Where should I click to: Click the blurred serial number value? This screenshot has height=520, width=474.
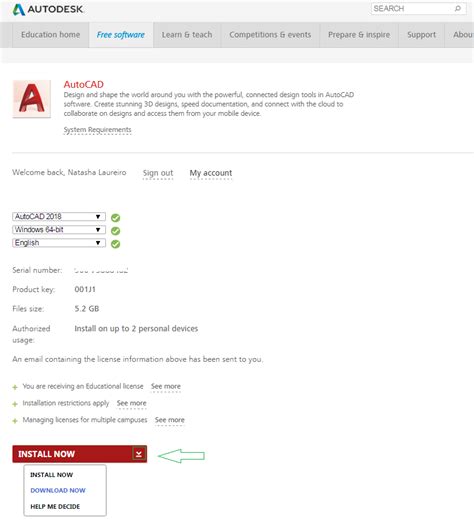tap(101, 270)
